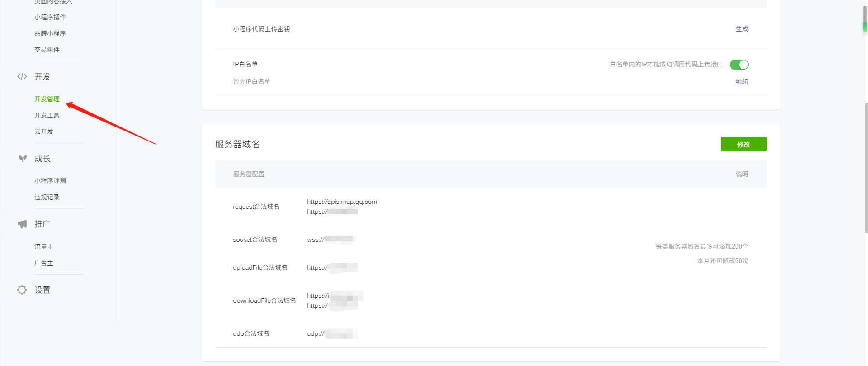The width and height of the screenshot is (868, 366).
Task: Select 品牌小程序 in the sidebar
Action: tap(50, 33)
